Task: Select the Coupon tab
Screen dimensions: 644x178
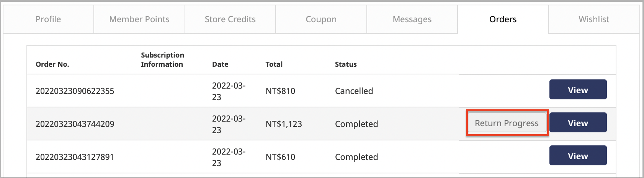Action: (x=321, y=19)
